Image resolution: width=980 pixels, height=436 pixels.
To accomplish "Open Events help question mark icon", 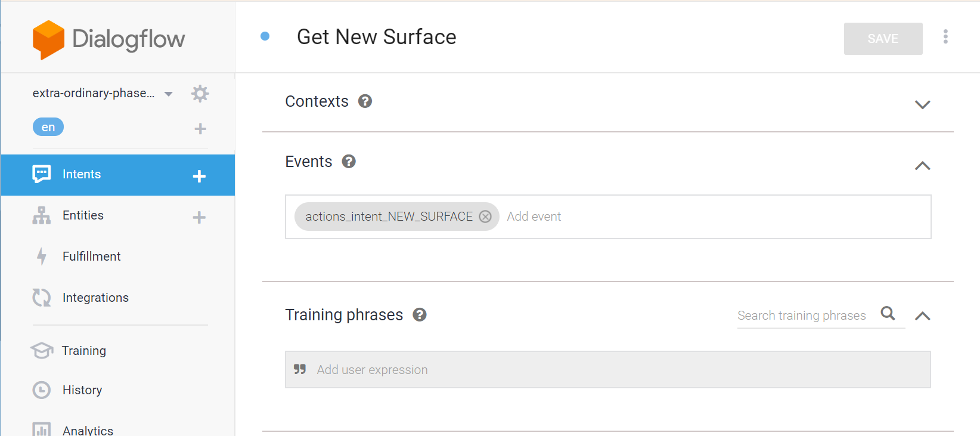I will [x=349, y=162].
